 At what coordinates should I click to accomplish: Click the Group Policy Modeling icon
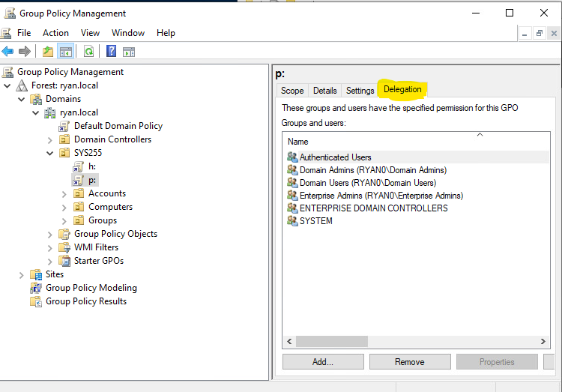click(x=36, y=288)
